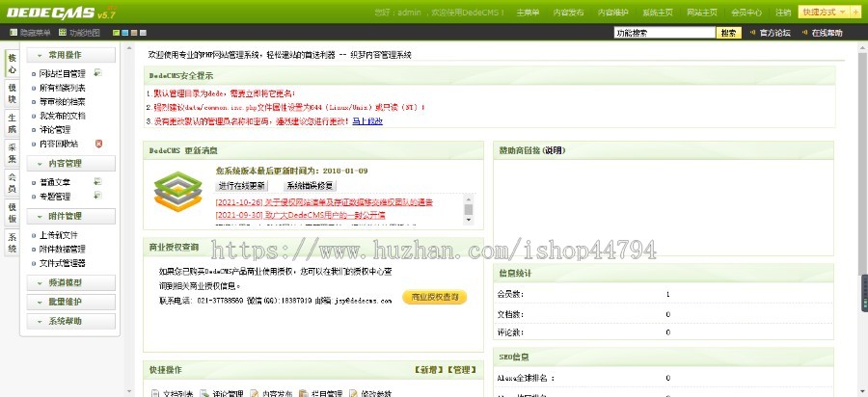Open 所有档案列表 in the sidebar
Viewport: 868px width, 397px height.
(63, 88)
